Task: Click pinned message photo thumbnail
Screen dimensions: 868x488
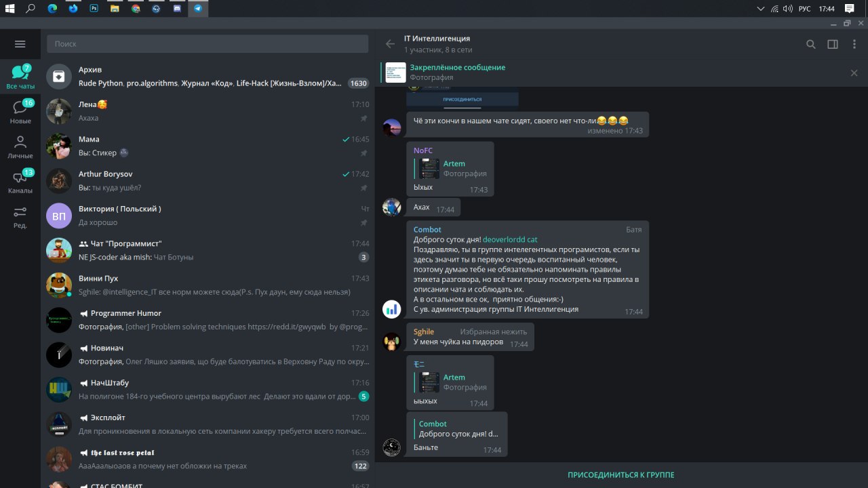Action: coord(396,73)
